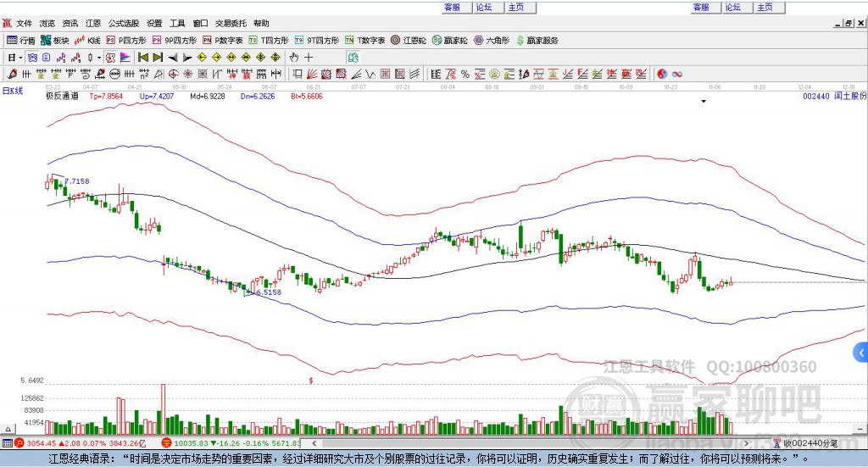Screen dimensions: 868x467
Task: Open the 9P四方形 tool
Action: point(175,41)
